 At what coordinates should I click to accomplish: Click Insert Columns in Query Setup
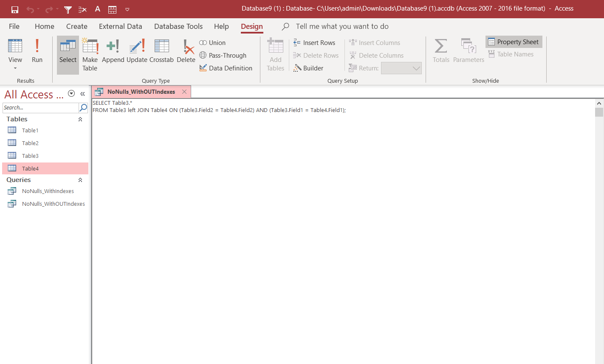tap(375, 43)
